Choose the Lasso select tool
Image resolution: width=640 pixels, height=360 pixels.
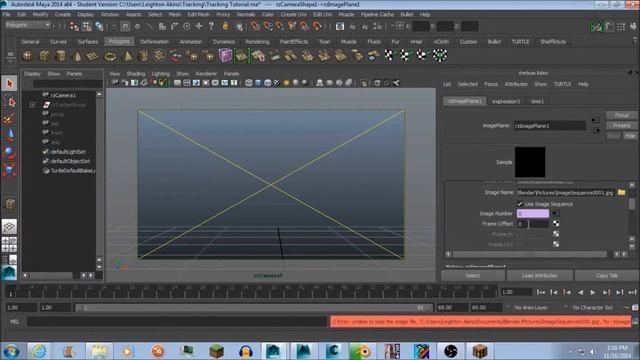tap(10, 101)
